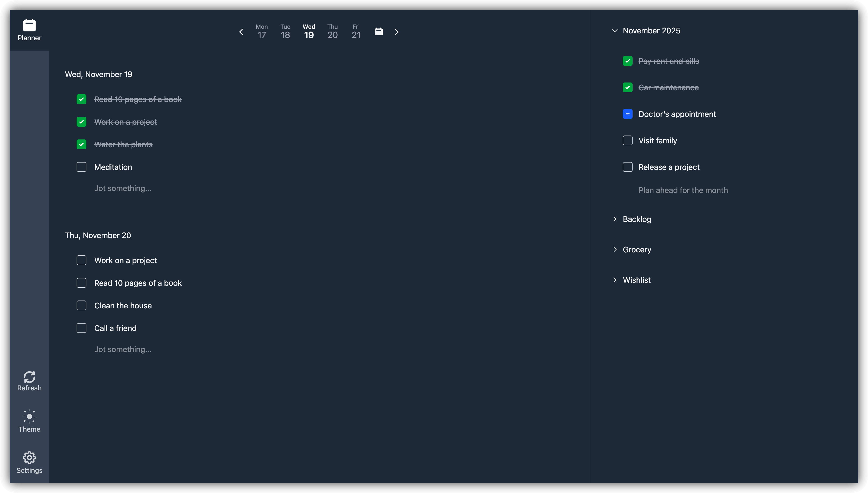
Task: Collapse the November 2025 section
Action: pos(614,30)
